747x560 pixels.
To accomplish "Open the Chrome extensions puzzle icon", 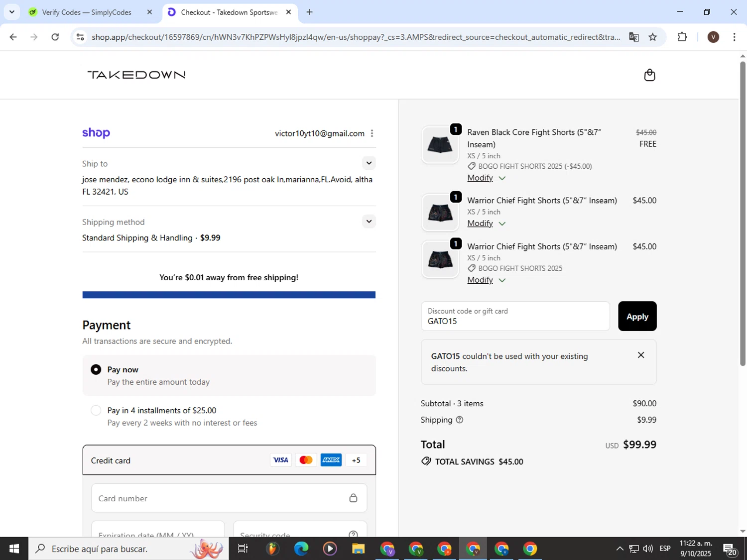I will pos(682,37).
